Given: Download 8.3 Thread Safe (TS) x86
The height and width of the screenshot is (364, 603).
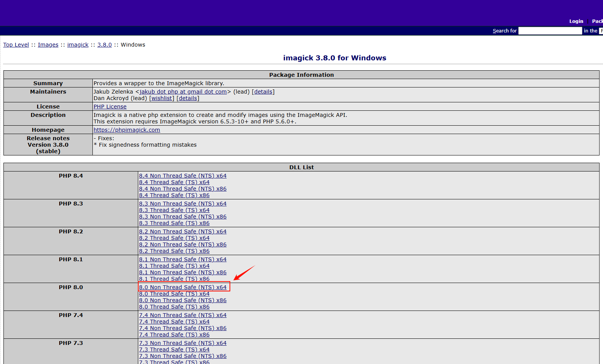Looking at the screenshot, I should pyautogui.click(x=174, y=223).
